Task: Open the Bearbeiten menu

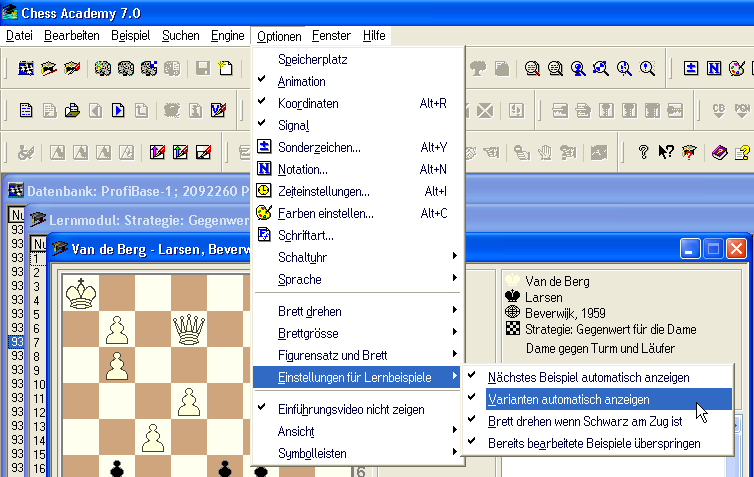Action: (72, 36)
